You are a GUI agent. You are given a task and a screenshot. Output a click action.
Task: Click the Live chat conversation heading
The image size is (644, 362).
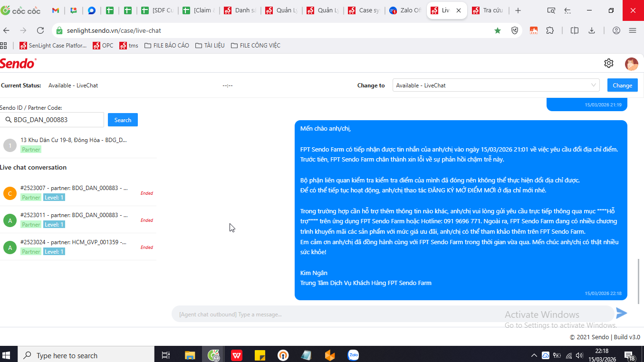33,167
